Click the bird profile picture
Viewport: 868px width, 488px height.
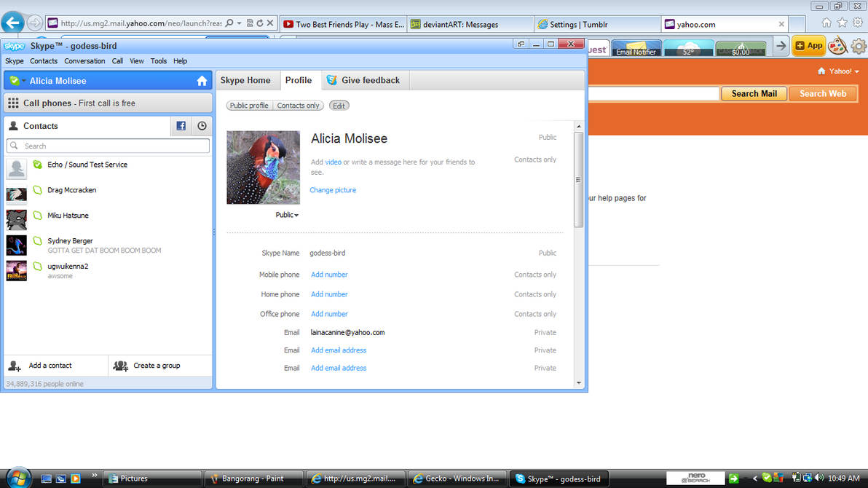point(263,168)
